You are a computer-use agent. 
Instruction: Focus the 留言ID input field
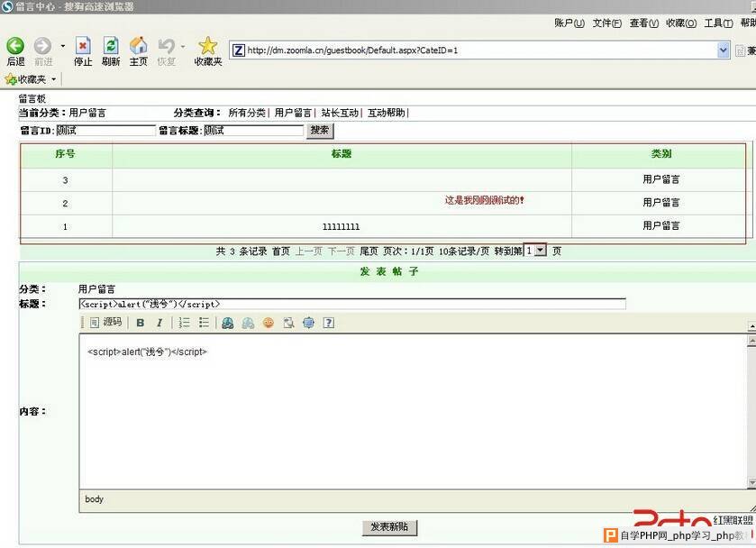(x=105, y=131)
